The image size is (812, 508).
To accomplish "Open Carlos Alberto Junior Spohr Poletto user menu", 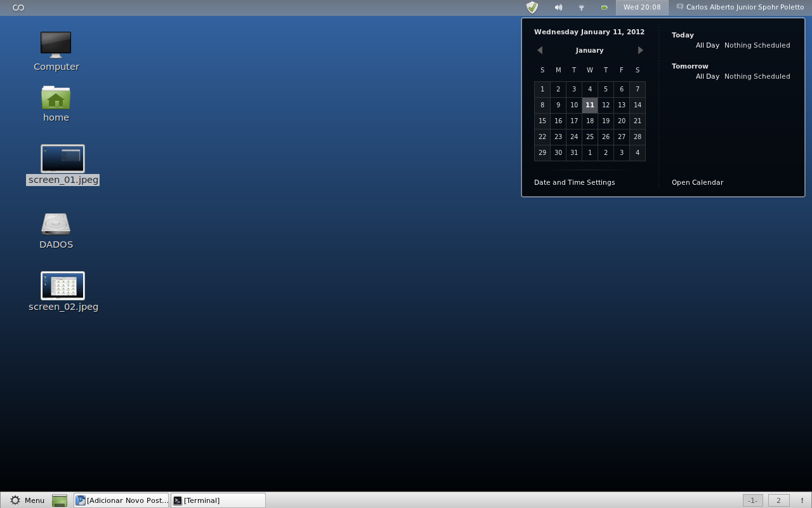I will click(740, 8).
